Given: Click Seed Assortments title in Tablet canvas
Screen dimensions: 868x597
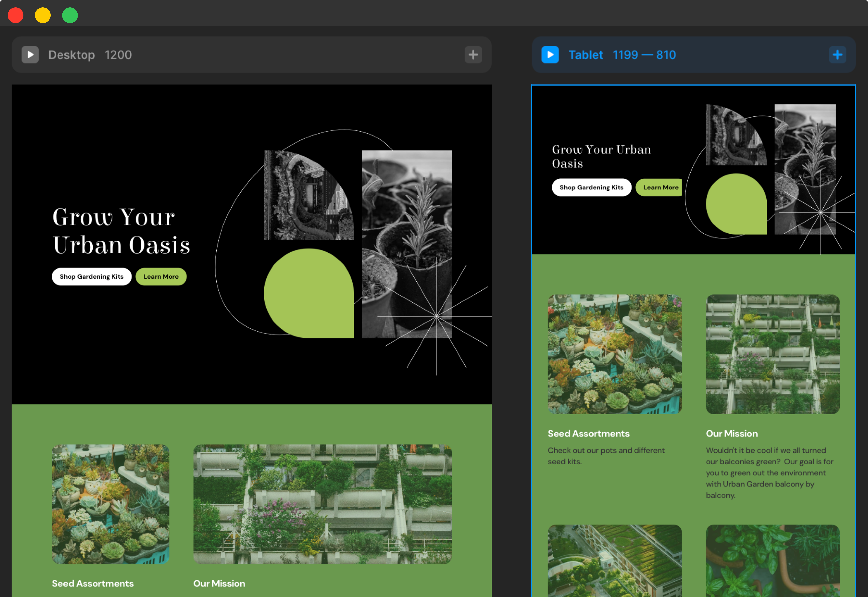Looking at the screenshot, I should 589,434.
